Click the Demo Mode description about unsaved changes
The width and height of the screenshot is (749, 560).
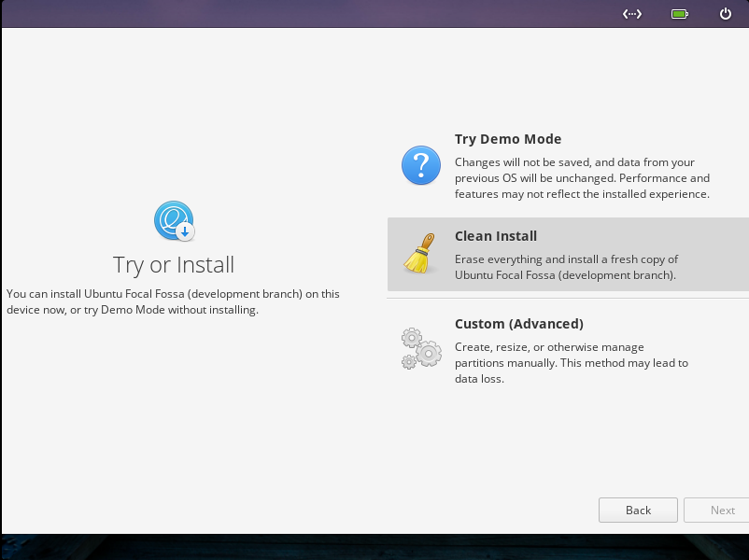tap(582, 178)
